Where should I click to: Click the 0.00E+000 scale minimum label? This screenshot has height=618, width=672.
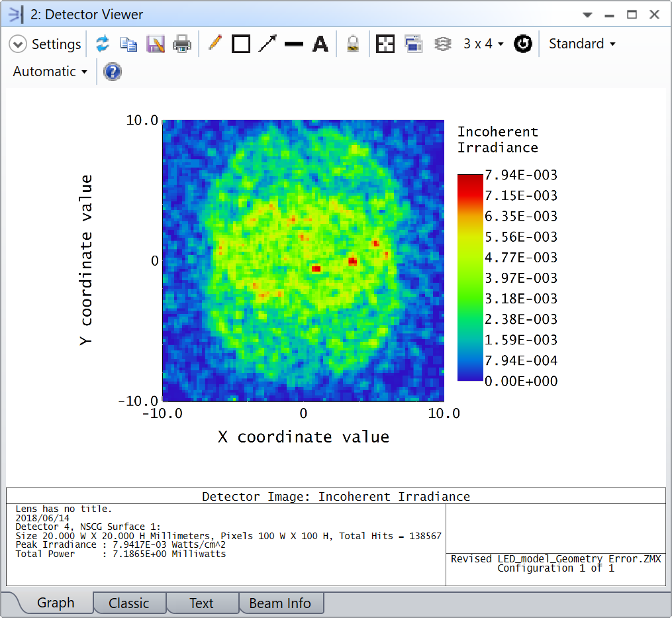tap(520, 382)
